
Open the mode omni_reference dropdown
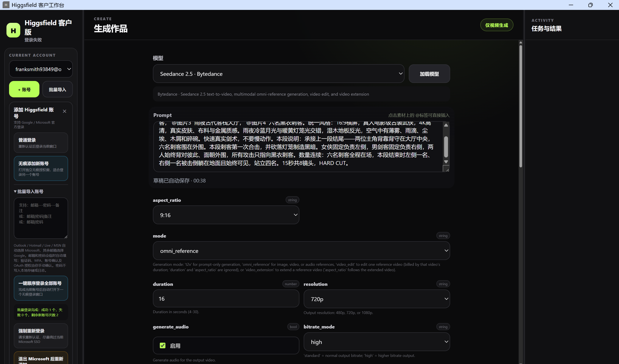(301, 250)
